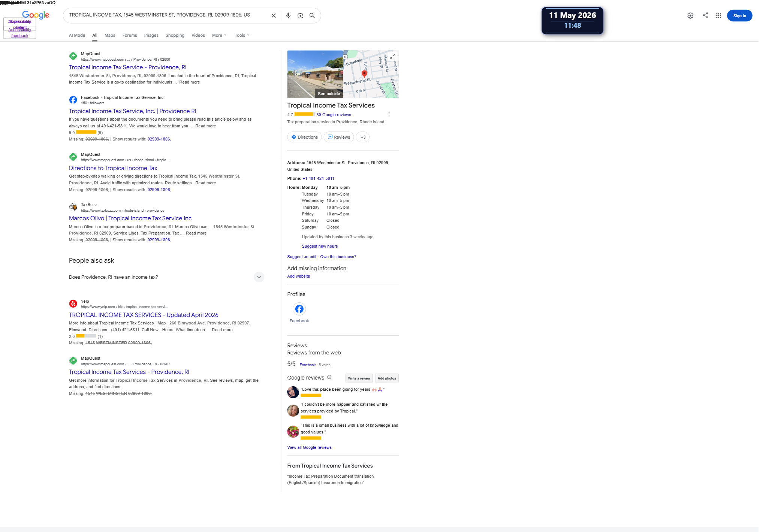The height and width of the screenshot is (532, 763).
Task: Open quick settings gear icon
Action: click(690, 16)
